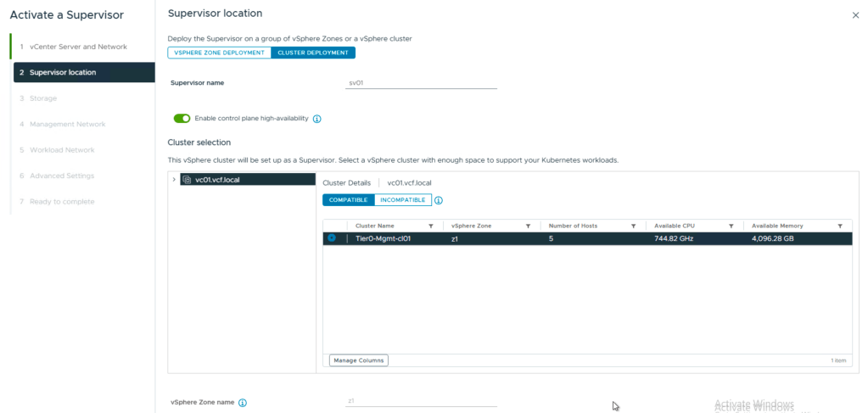Open Cluster Name column filter
This screenshot has height=413, width=868.
click(x=431, y=226)
